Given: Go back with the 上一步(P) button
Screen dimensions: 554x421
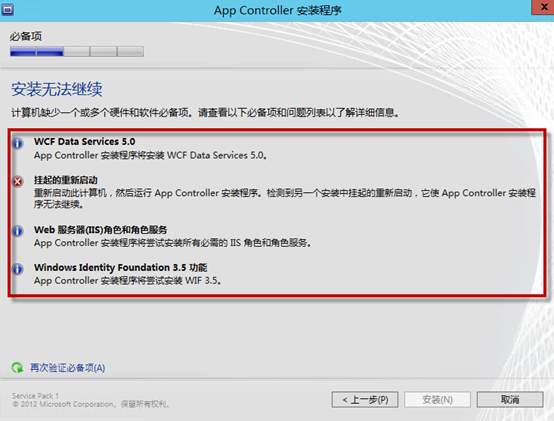Looking at the screenshot, I should (x=365, y=399).
